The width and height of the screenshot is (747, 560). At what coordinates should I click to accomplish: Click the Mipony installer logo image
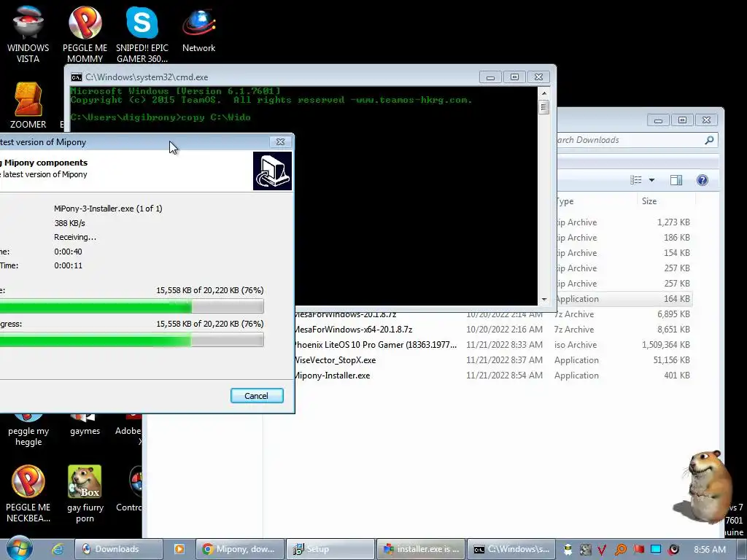pyautogui.click(x=272, y=171)
